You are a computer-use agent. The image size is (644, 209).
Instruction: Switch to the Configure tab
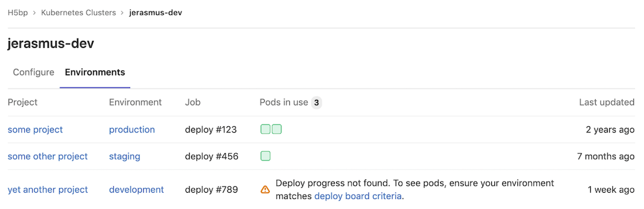34,72
